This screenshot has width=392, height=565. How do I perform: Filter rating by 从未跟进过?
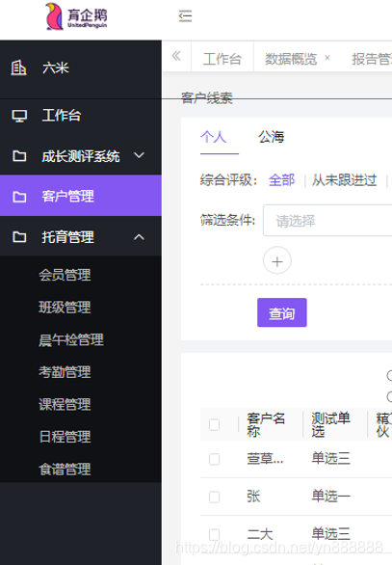click(x=344, y=179)
